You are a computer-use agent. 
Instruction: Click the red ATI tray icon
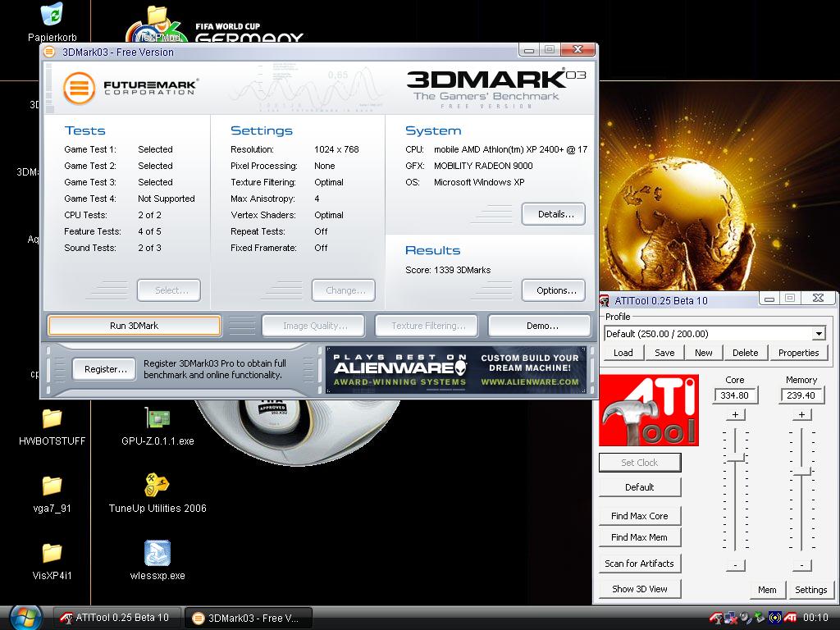pos(790,618)
